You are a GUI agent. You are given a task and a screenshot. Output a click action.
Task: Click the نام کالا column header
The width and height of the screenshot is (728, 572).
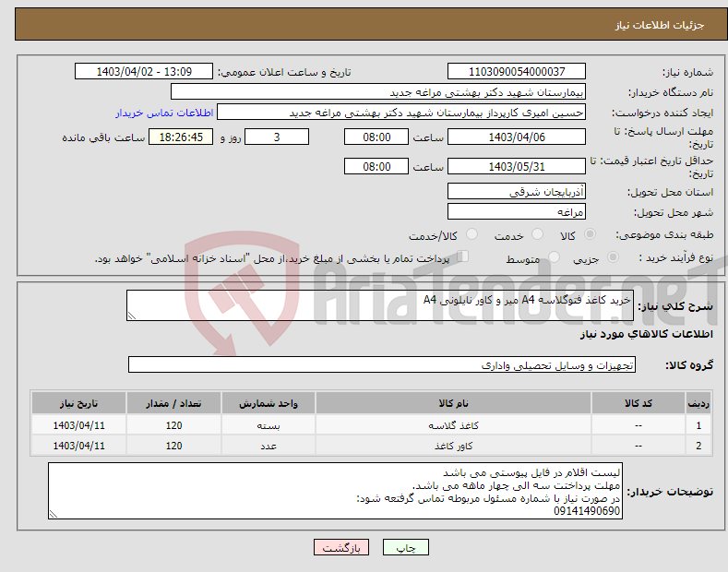tap(453, 403)
